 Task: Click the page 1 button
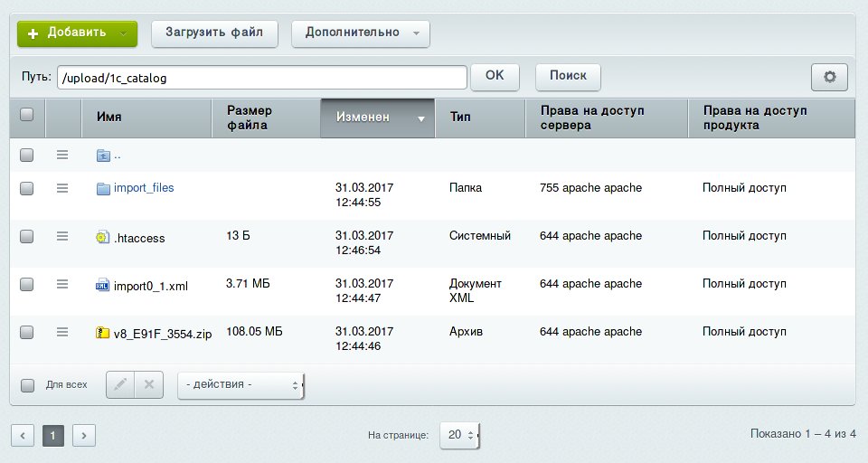coord(53,435)
